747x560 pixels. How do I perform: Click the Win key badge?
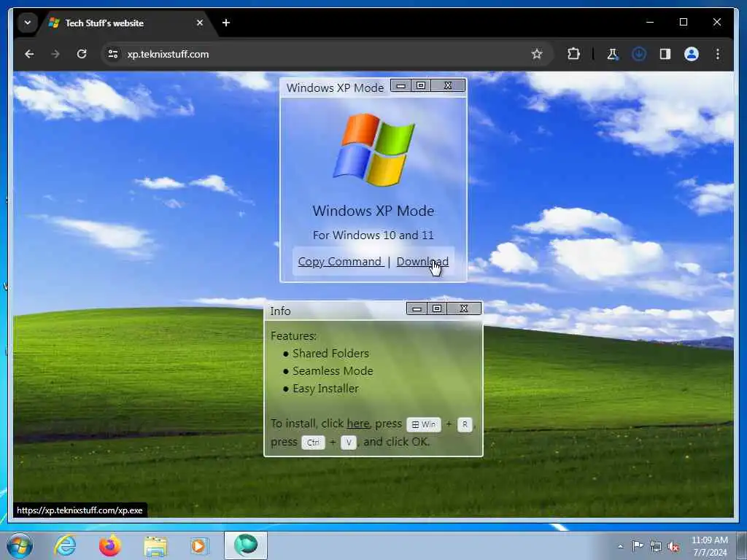(x=424, y=424)
